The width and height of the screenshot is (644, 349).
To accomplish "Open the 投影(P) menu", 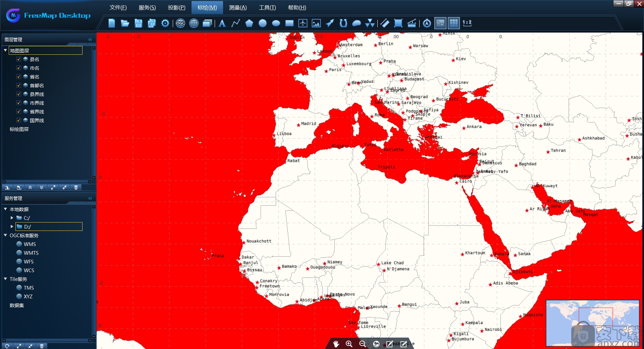I will click(x=176, y=7).
